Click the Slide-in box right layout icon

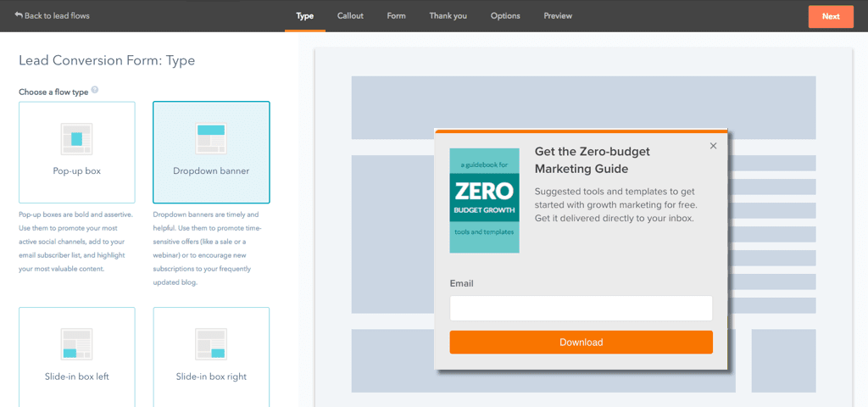point(211,344)
